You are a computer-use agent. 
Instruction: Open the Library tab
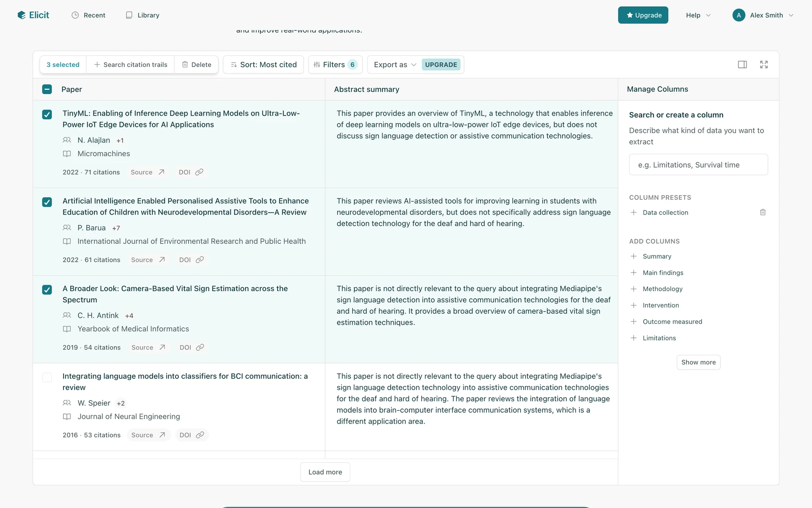pyautogui.click(x=143, y=15)
